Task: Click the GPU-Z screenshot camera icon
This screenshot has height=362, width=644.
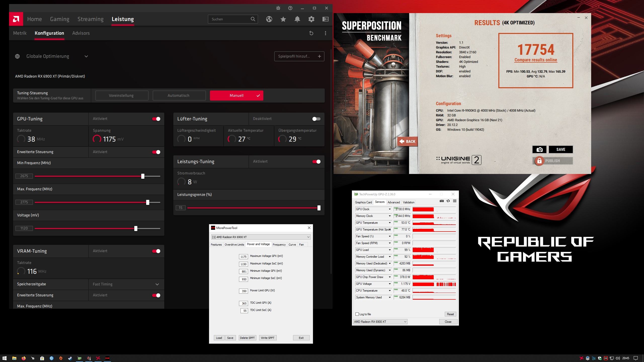Action: click(441, 201)
